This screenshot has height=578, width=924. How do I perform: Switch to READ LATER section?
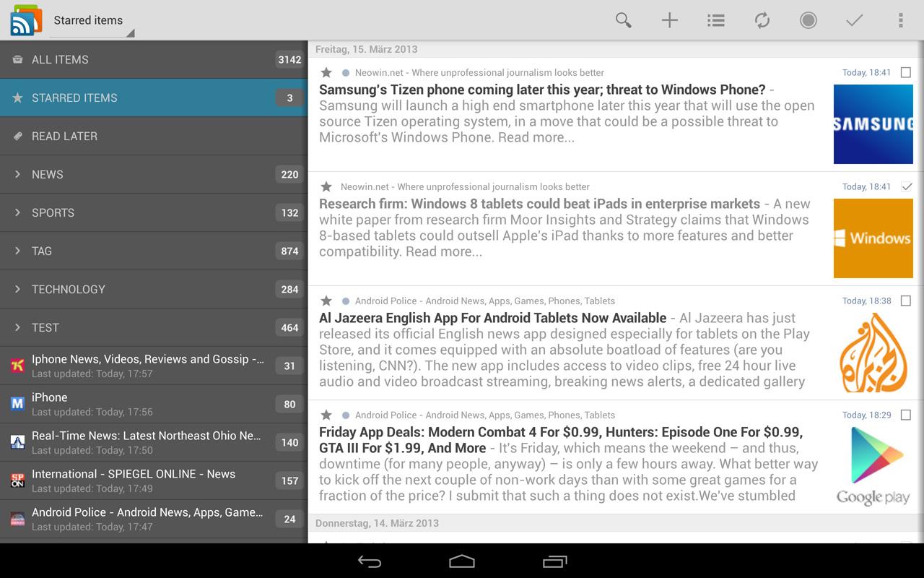pos(65,136)
